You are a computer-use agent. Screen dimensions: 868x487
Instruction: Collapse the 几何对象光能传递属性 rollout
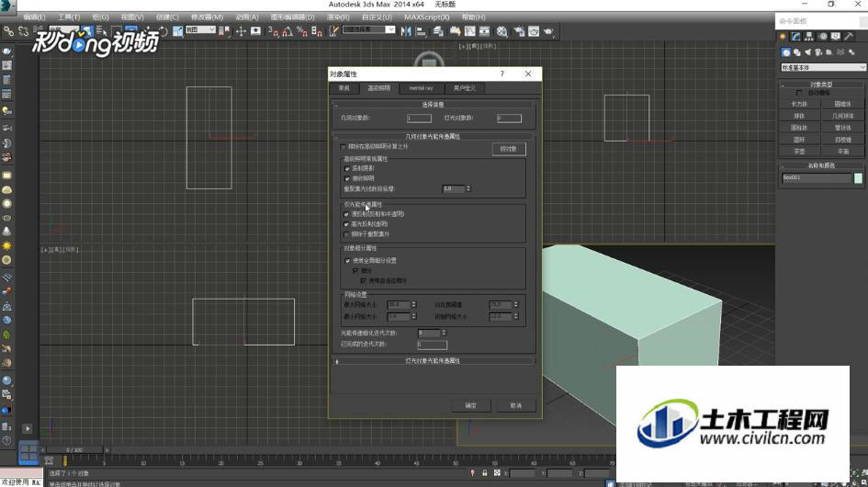tap(433, 136)
